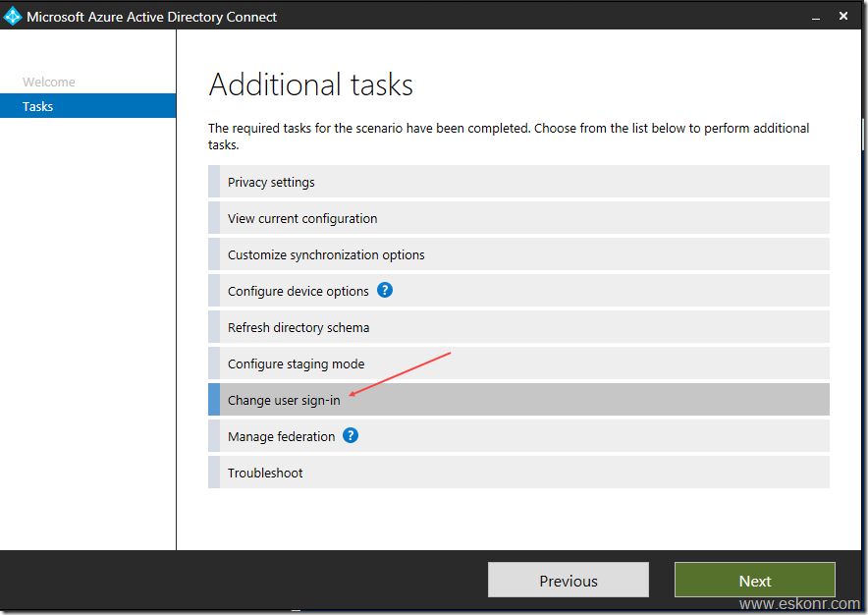The width and height of the screenshot is (868, 615).
Task: Click the Additional tasks heading
Action: [x=310, y=84]
